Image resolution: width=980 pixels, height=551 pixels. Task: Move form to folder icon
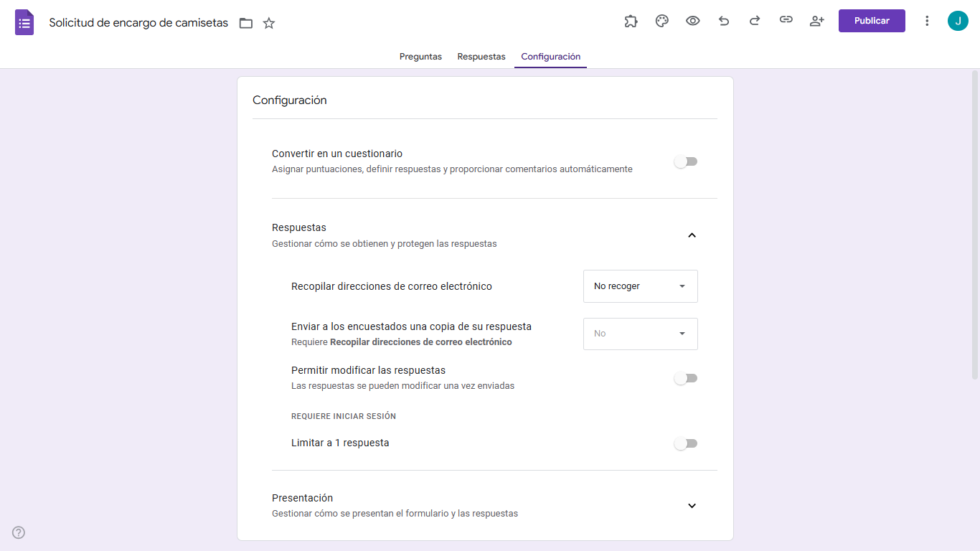point(245,23)
